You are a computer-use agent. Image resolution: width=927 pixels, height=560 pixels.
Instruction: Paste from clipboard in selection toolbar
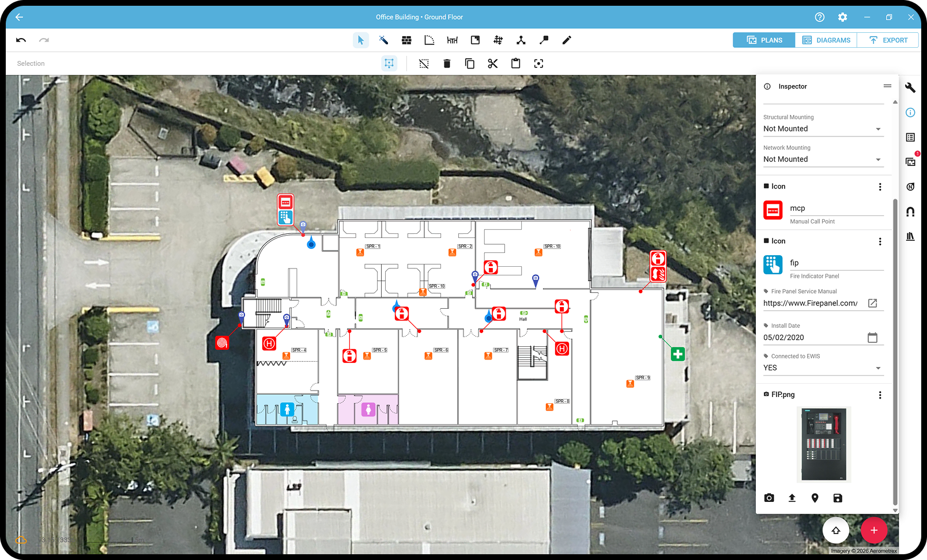click(x=515, y=63)
